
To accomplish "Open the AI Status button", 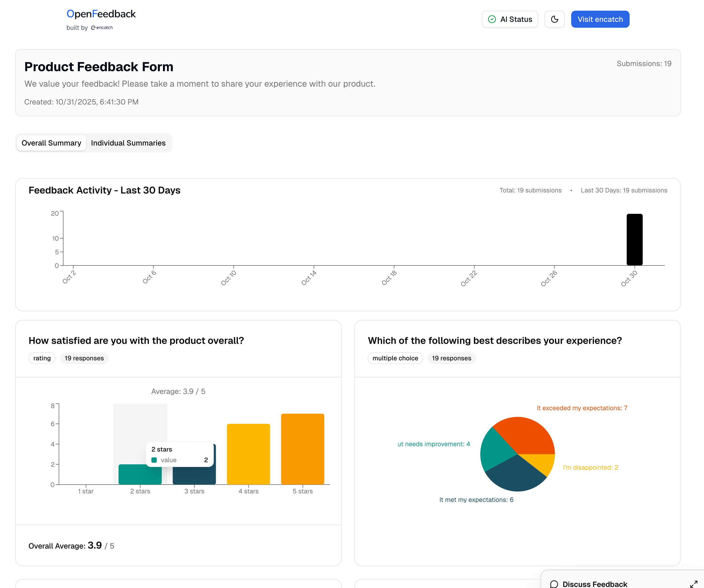I will pos(510,19).
